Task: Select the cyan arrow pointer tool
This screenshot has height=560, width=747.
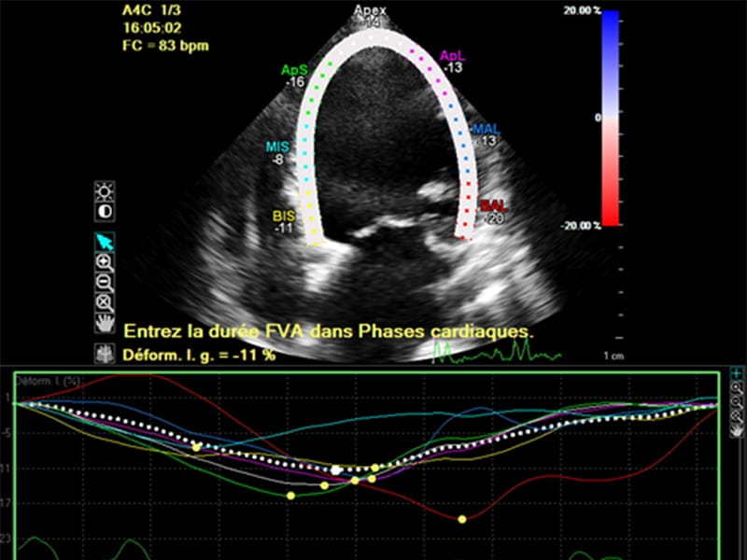Action: click(106, 242)
